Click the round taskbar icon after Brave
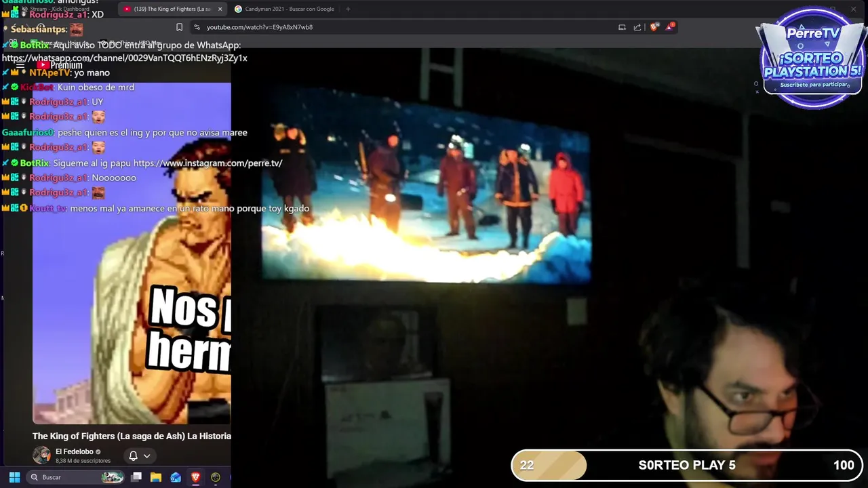Image resolution: width=868 pixels, height=488 pixels. tap(216, 477)
